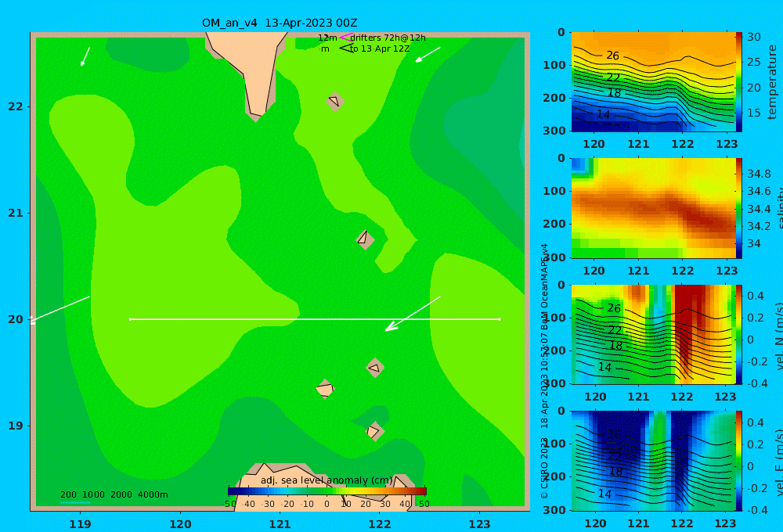Select the "drifters 72h@12h" legend text
Screen dimensions: 783x532
(388, 38)
